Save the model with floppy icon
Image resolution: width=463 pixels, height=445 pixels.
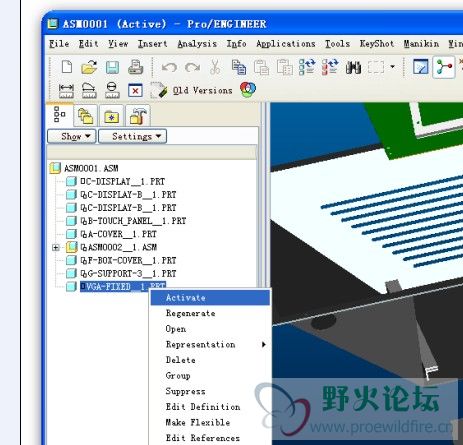click(112, 67)
